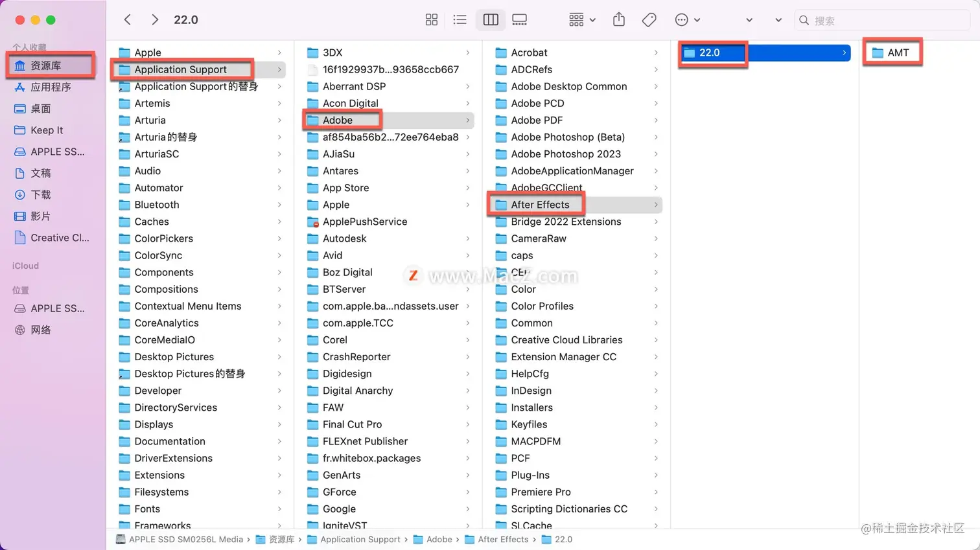
Task: Select the ColorSync folder
Action: coord(158,255)
